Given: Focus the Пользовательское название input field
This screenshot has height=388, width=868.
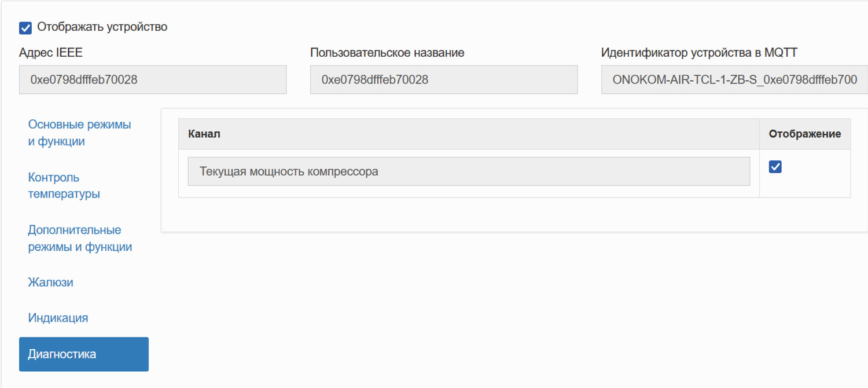Looking at the screenshot, I should [x=444, y=79].
